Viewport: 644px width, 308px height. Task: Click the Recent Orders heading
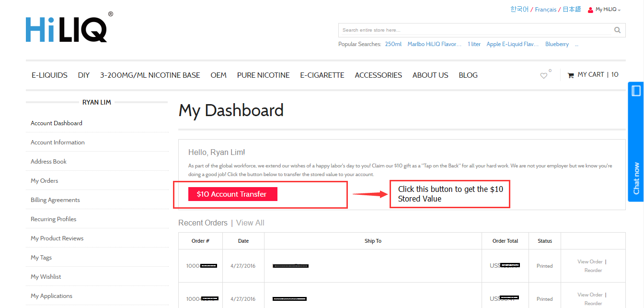203,223
